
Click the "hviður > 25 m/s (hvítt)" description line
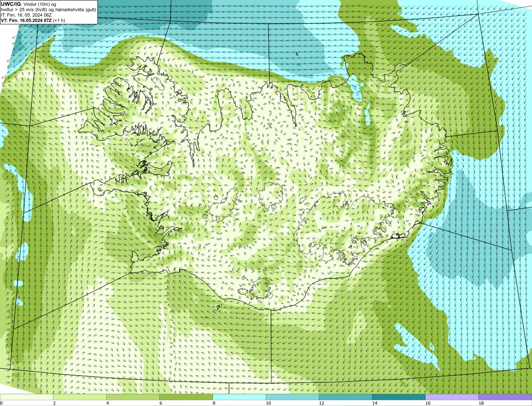(49, 10)
